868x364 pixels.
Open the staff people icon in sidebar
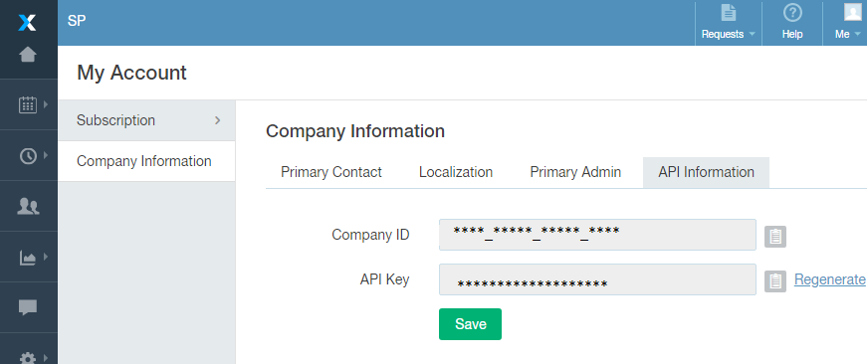tap(28, 206)
